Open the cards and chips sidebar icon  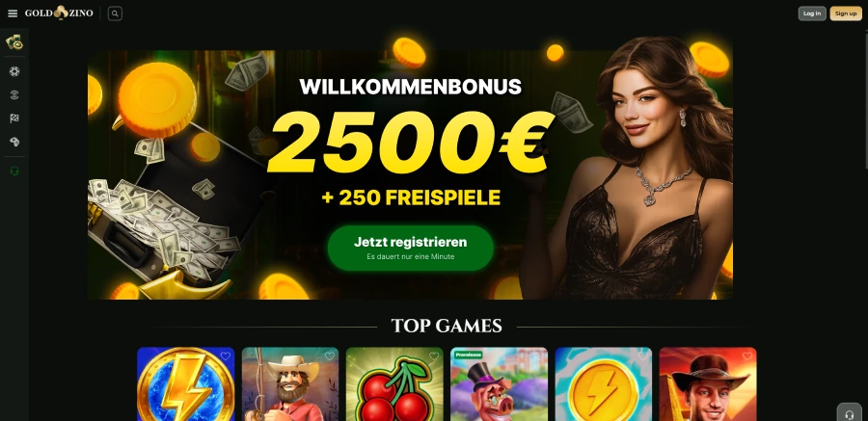(14, 42)
